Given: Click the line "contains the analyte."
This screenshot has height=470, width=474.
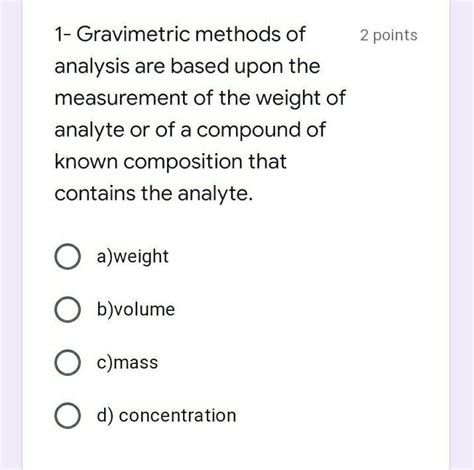Looking at the screenshot, I should coord(154,193).
